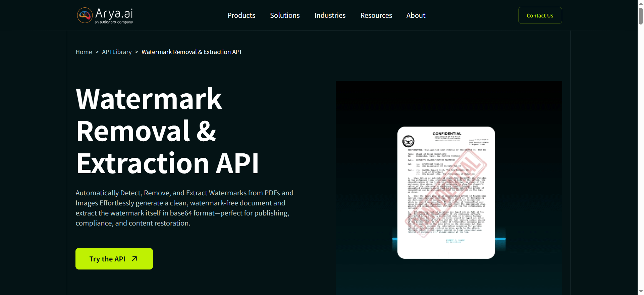
Task: Click the vertical scrollbar thumb
Action: point(641,15)
